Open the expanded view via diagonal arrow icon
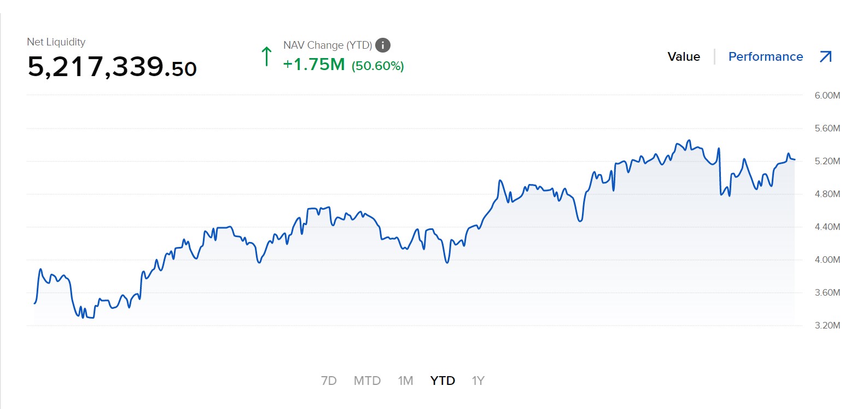This screenshot has height=409, width=868. 825,56
